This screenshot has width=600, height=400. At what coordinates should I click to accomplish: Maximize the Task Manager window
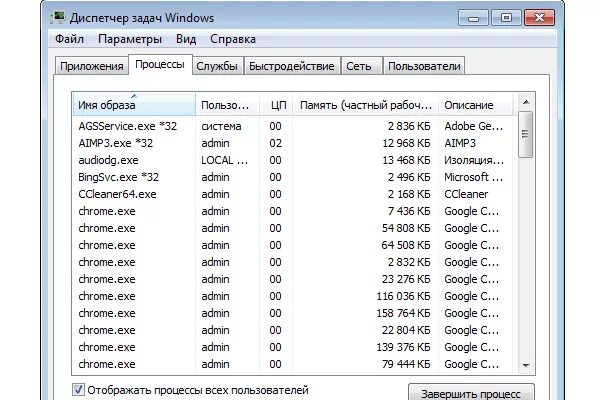pyautogui.click(x=506, y=18)
